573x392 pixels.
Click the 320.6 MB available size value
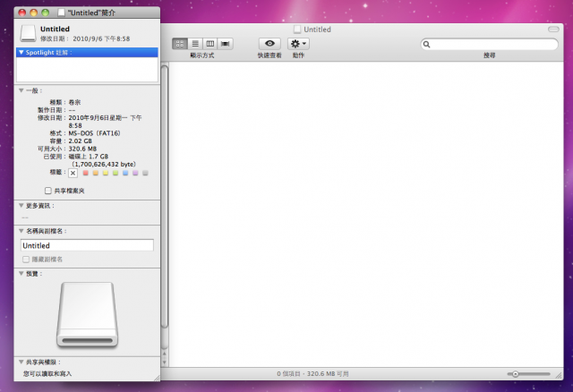82,149
